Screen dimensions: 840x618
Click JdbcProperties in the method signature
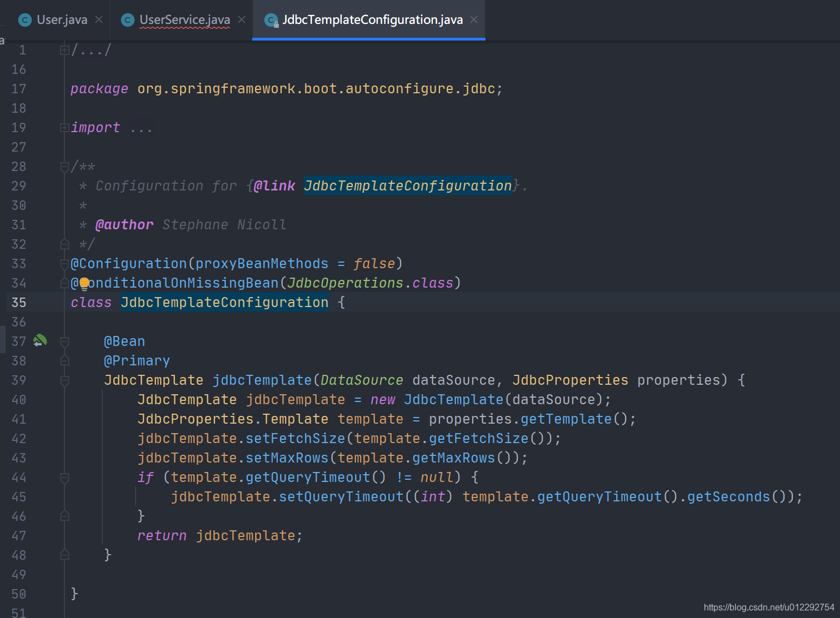tap(570, 380)
